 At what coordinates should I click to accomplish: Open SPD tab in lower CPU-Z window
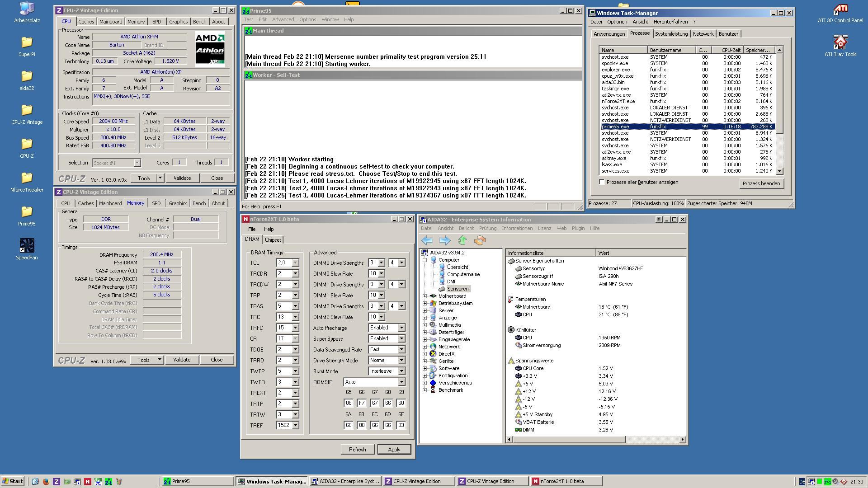[x=156, y=203]
